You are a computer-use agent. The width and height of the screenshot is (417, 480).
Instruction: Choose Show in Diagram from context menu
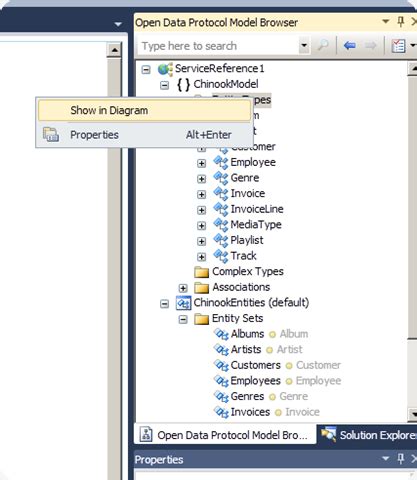(144, 110)
